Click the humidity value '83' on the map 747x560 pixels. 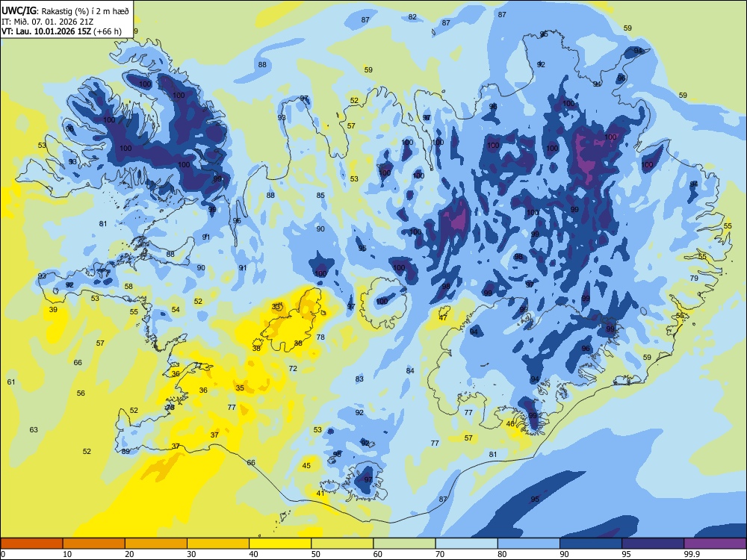point(359,379)
